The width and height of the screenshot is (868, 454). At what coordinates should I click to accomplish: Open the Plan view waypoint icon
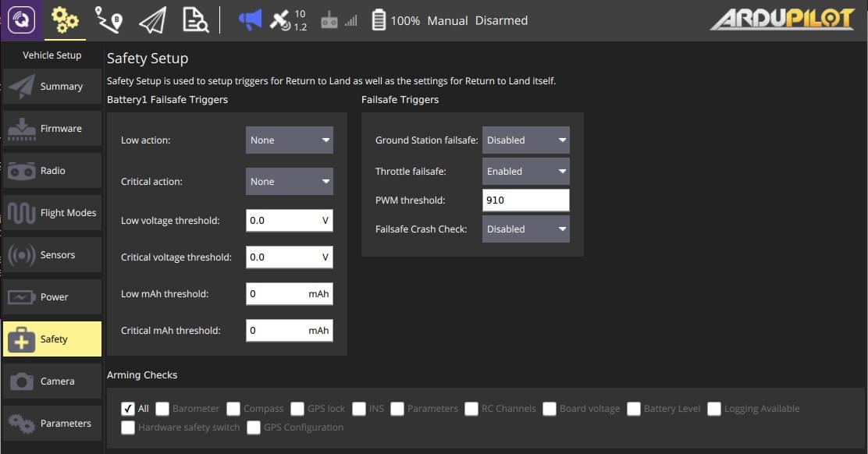click(x=108, y=20)
